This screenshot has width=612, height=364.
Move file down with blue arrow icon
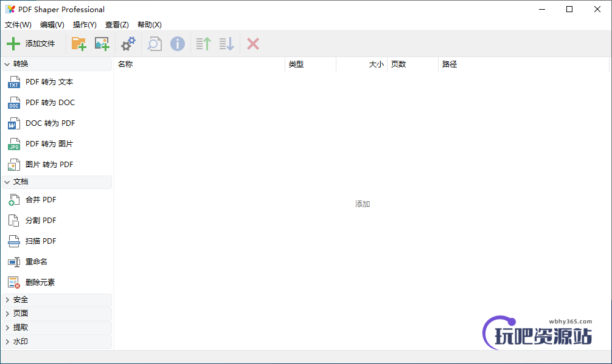tap(226, 44)
